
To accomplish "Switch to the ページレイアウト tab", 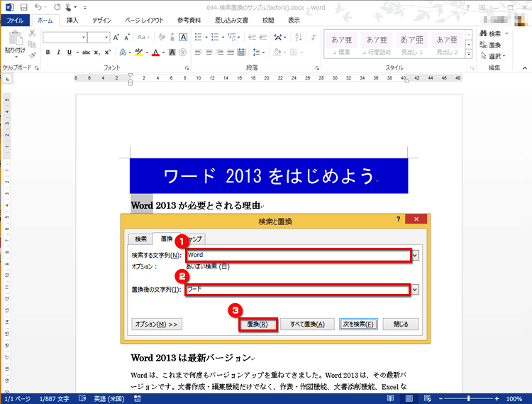I will pyautogui.click(x=144, y=21).
